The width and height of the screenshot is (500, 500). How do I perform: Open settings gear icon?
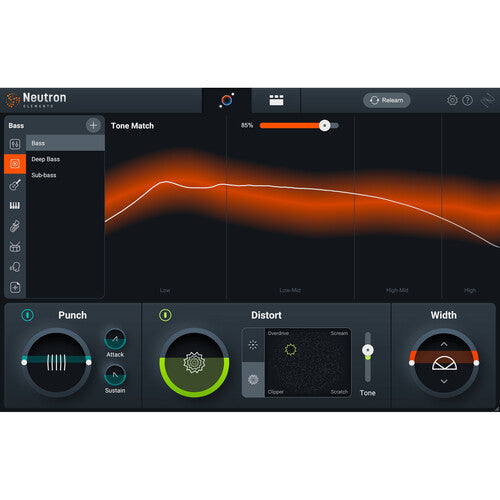pos(452,100)
